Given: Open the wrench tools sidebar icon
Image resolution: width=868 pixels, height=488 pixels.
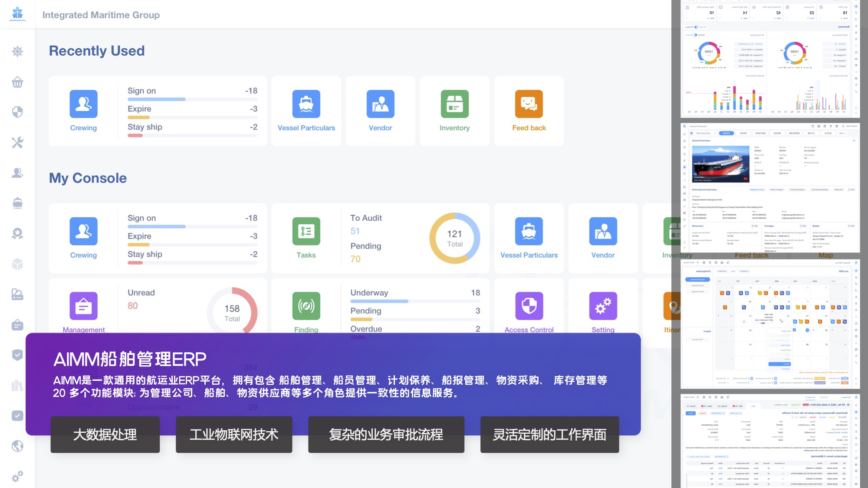Looking at the screenshot, I should [17, 143].
